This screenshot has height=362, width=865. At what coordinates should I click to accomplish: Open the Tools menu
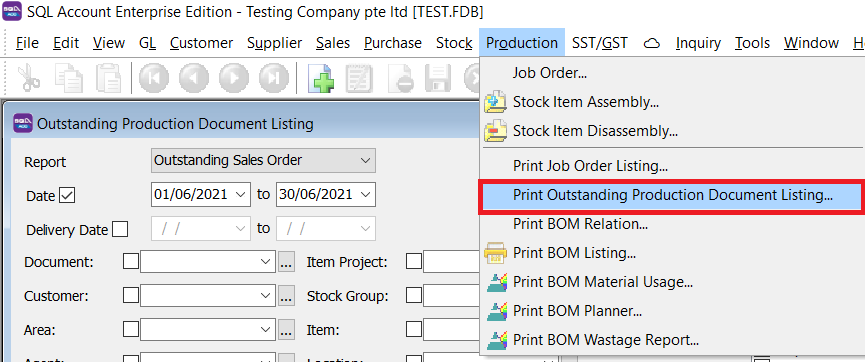752,43
